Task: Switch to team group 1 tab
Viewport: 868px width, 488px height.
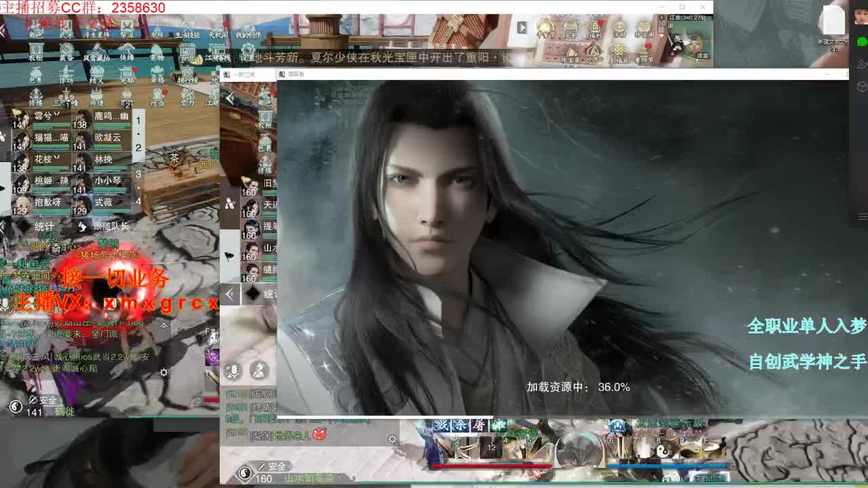Action: (x=138, y=121)
